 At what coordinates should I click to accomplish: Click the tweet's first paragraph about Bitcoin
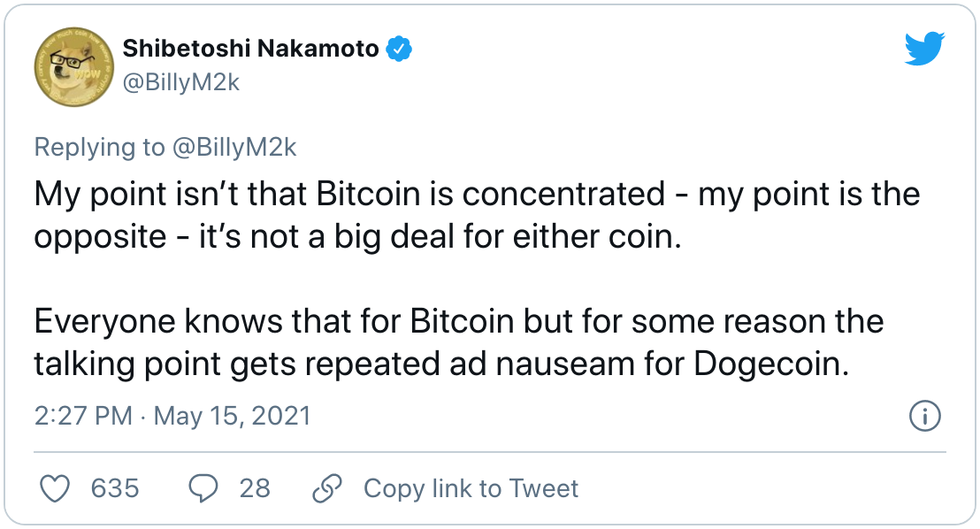(477, 215)
